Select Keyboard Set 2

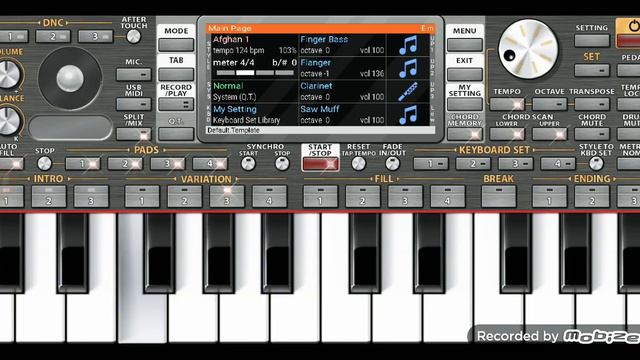click(473, 164)
